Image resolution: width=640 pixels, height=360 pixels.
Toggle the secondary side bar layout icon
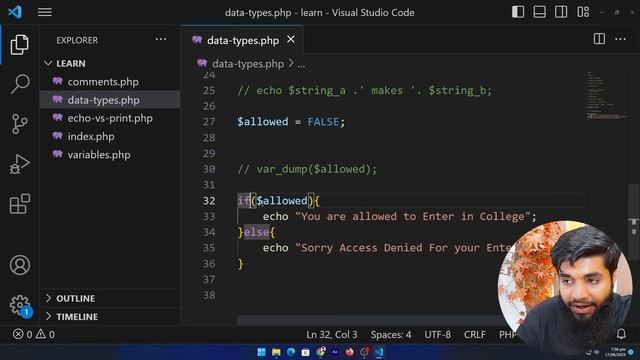pyautogui.click(x=561, y=12)
